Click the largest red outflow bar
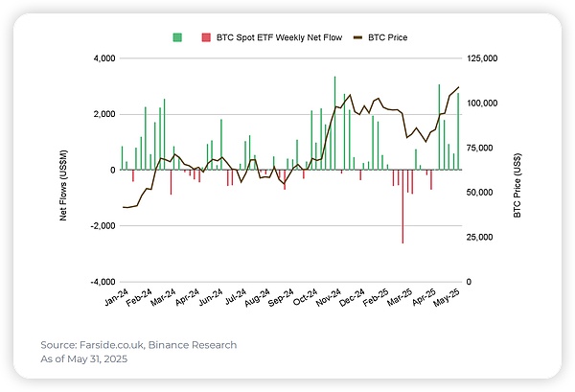The width and height of the screenshot is (575, 392). coord(402,206)
